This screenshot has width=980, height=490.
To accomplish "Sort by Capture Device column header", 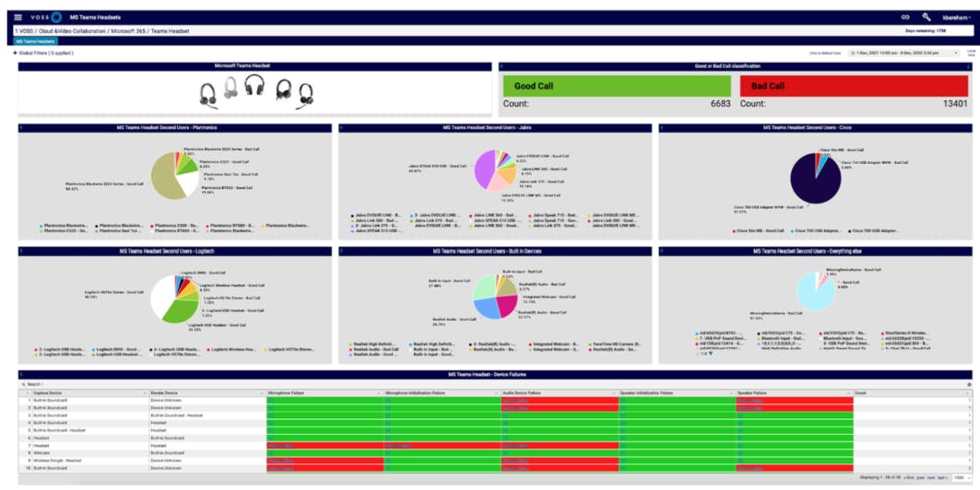I will (x=46, y=393).
